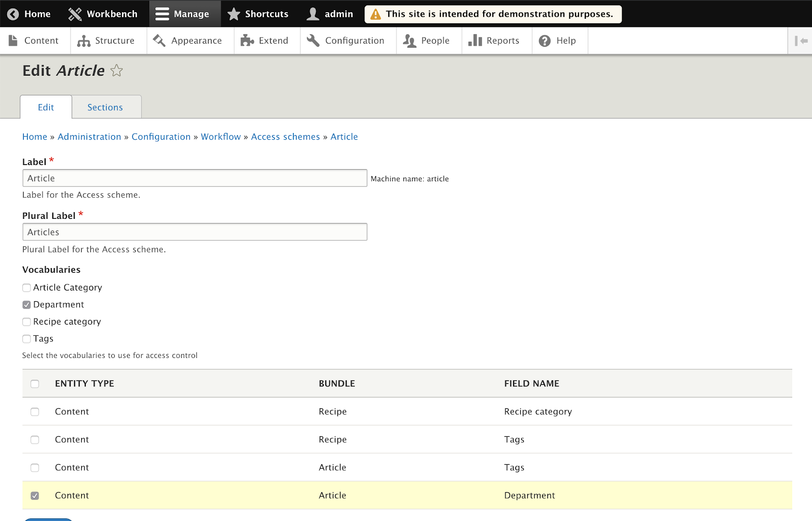Image resolution: width=812 pixels, height=521 pixels.
Task: Open the Structure menu item
Action: (x=108, y=41)
